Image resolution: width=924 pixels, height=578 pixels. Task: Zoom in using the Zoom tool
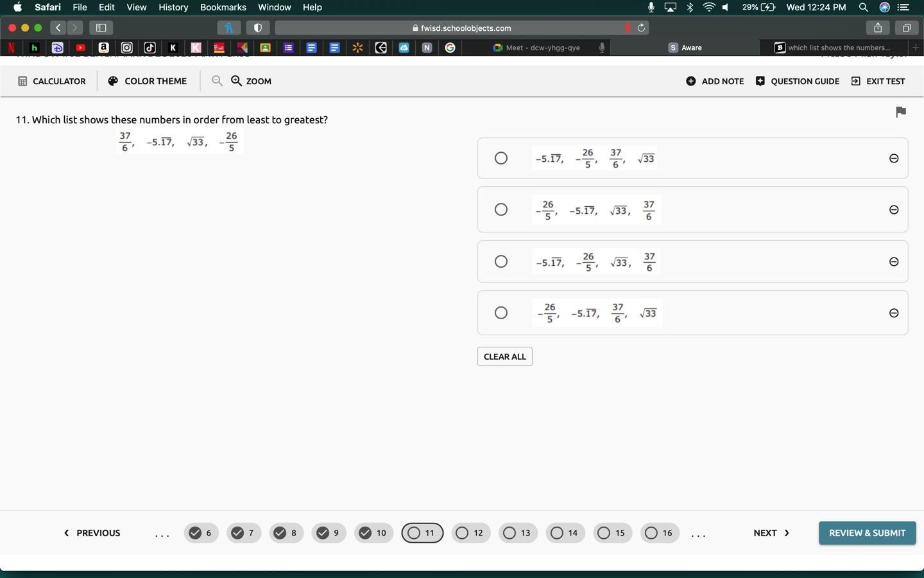click(x=251, y=81)
